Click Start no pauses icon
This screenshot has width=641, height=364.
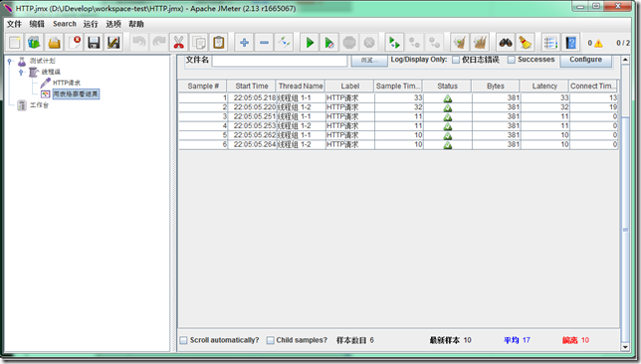[329, 43]
